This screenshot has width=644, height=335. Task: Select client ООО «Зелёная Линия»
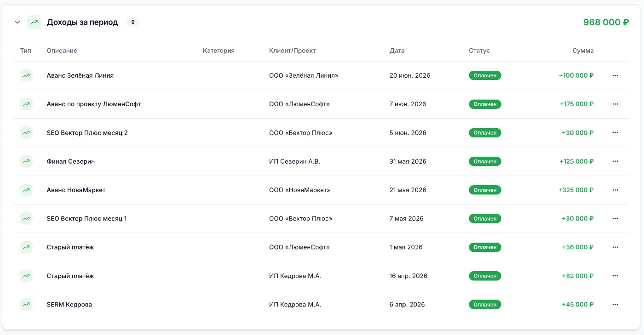point(304,75)
